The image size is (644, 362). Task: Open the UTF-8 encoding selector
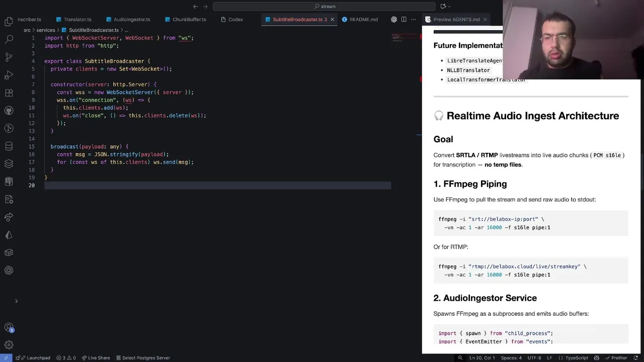[534, 358]
